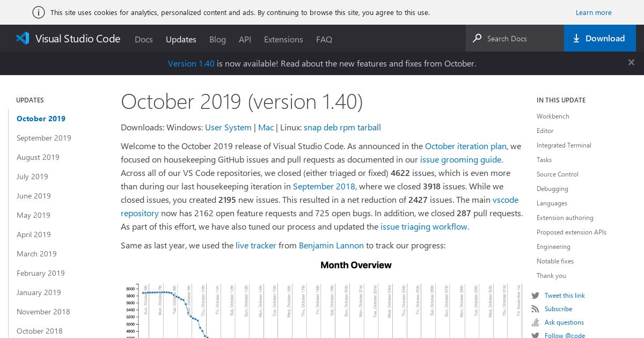The height and width of the screenshot is (338, 644).
Task: Jump to the Extension authoring section
Action: (x=565, y=218)
